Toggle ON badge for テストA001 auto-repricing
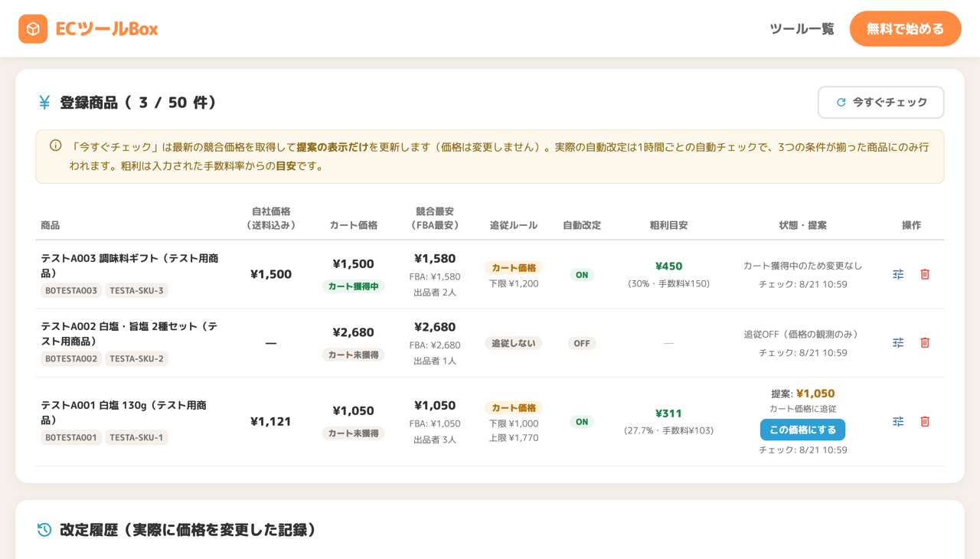Screen dimensions: 980x559 pos(582,422)
